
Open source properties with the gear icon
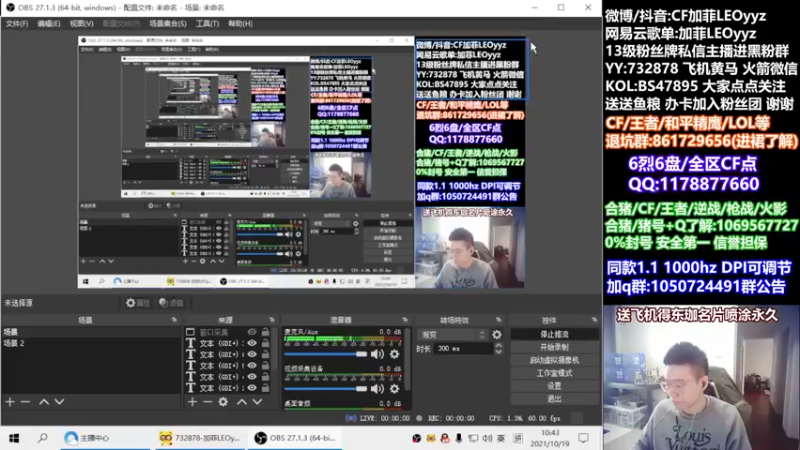click(x=223, y=402)
